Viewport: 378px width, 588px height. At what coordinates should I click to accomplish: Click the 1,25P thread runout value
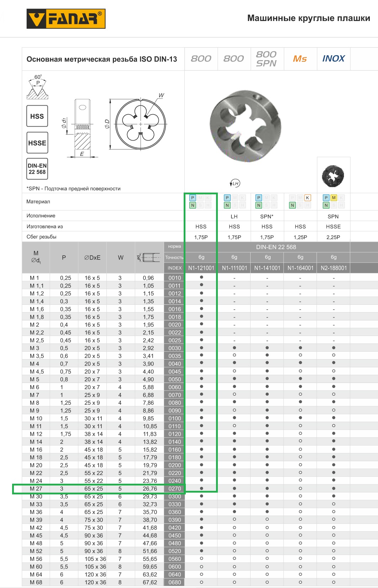pyautogui.click(x=300, y=237)
